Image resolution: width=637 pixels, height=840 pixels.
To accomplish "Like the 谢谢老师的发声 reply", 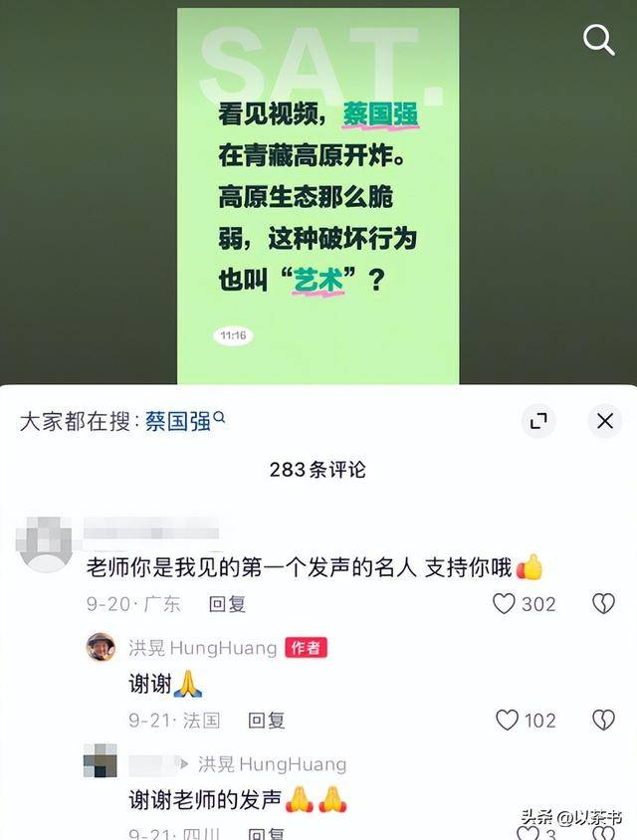I will coord(528,833).
